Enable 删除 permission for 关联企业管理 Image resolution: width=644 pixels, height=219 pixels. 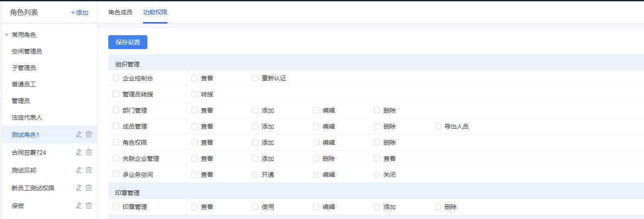coord(316,159)
